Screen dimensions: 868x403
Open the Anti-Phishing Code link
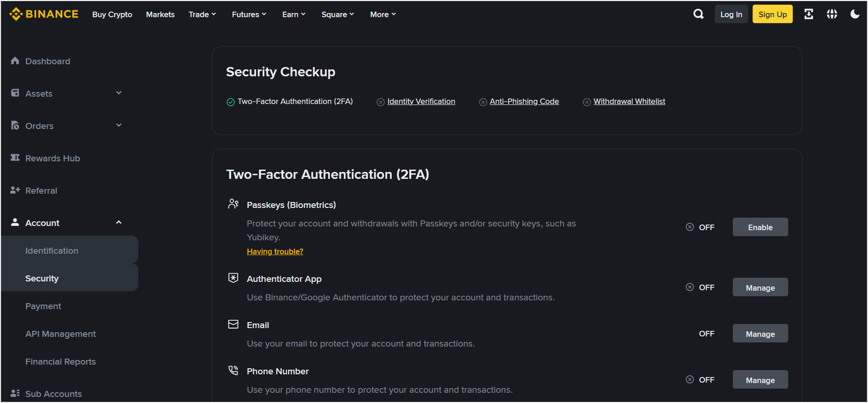(x=524, y=102)
